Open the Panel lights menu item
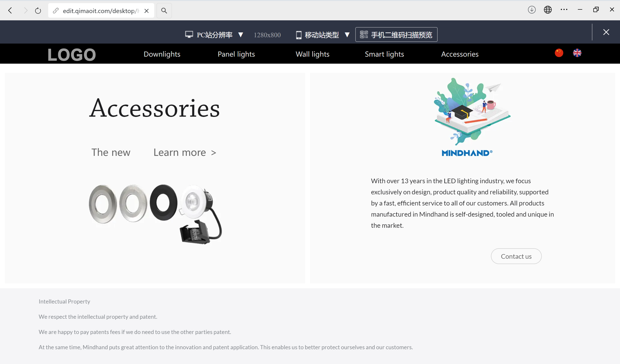Image resolution: width=620 pixels, height=364 pixels. tap(236, 54)
